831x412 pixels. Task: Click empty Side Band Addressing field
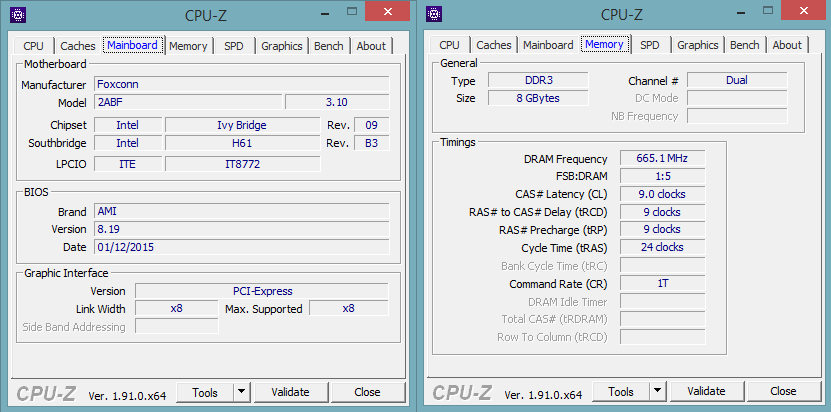point(176,326)
